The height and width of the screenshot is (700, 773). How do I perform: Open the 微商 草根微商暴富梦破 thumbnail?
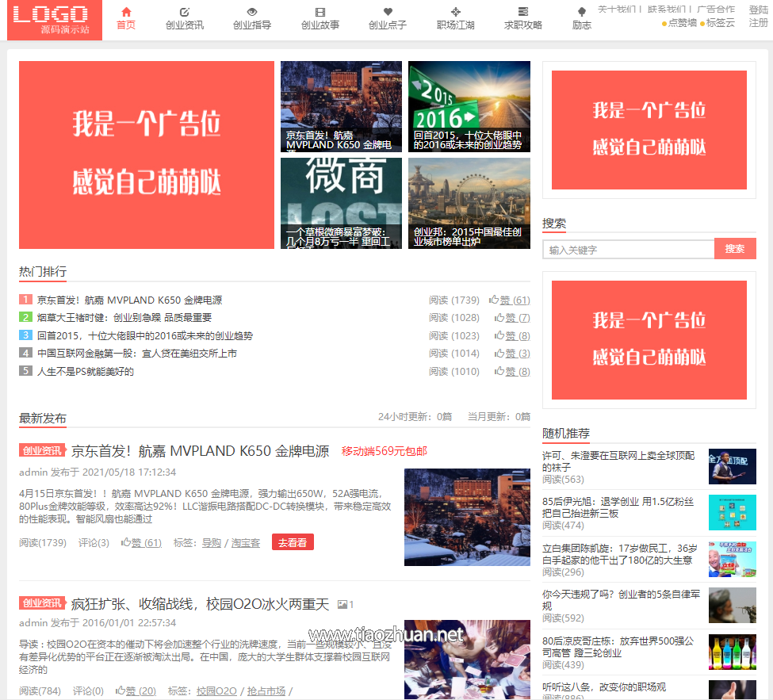coord(341,203)
